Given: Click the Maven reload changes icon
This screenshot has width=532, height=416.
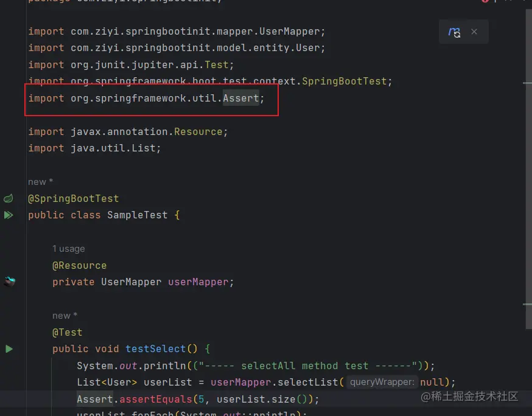Looking at the screenshot, I should pyautogui.click(x=454, y=32).
